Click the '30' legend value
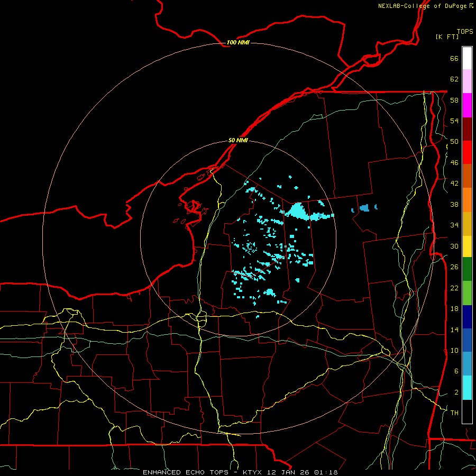Image resolution: width=476 pixels, height=476 pixels. coord(454,246)
